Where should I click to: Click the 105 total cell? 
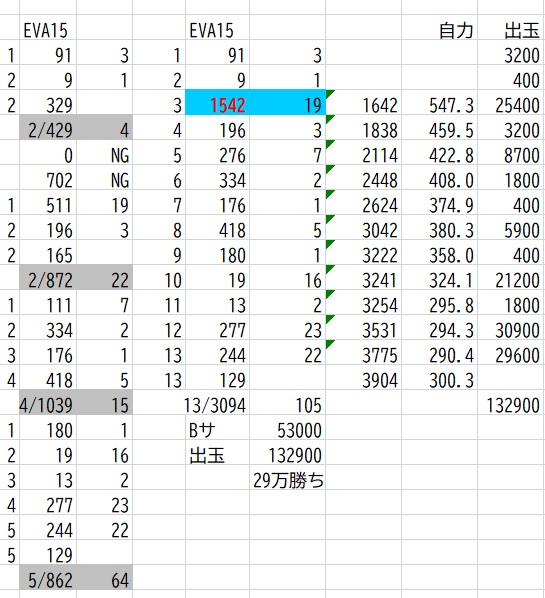tap(288, 405)
